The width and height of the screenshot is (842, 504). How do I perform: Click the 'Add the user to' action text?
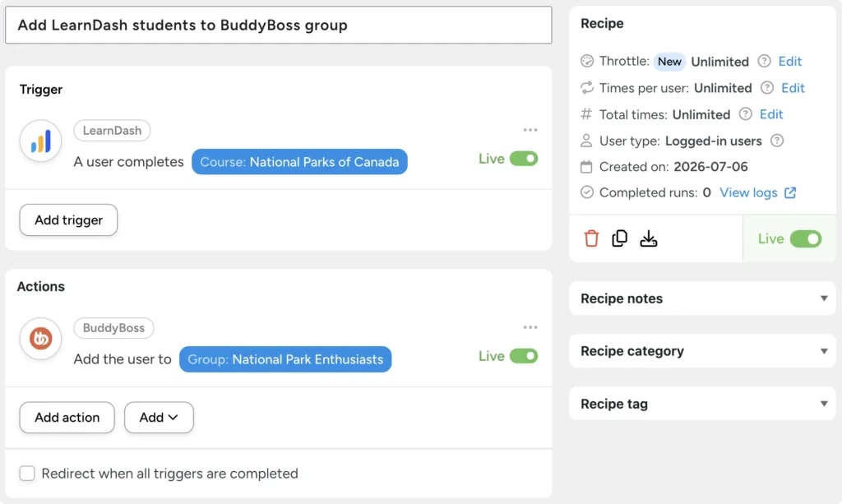click(x=123, y=359)
